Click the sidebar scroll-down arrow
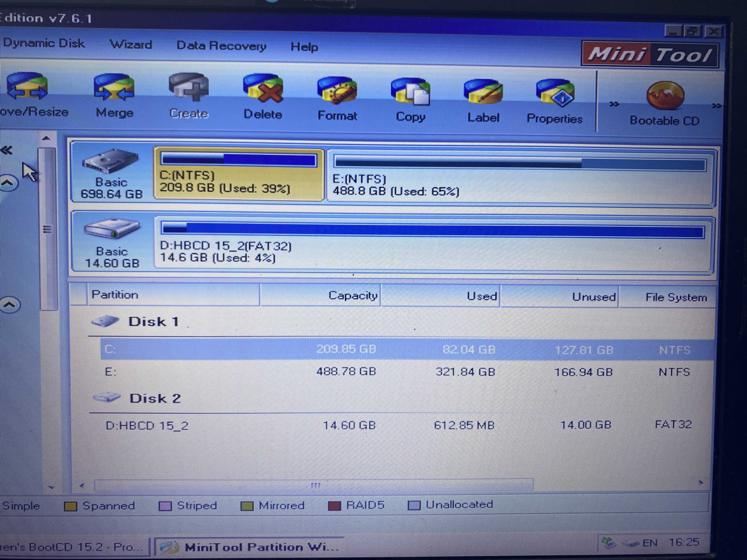Viewport: 747px width, 560px height. (51, 487)
